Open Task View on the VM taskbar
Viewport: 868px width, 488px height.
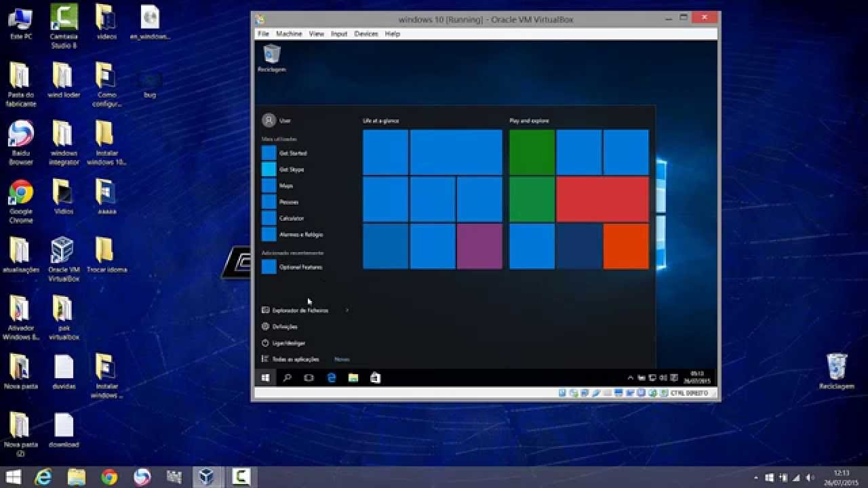coord(309,378)
